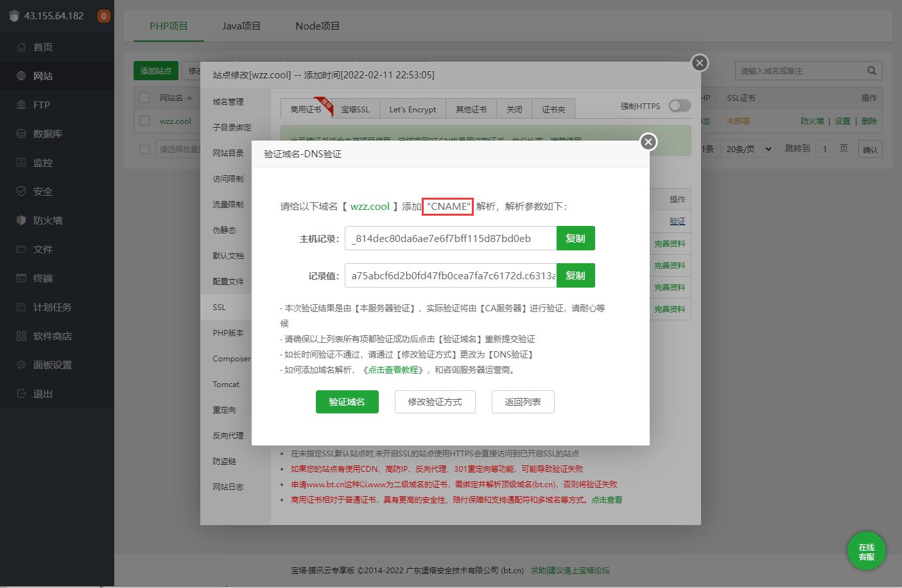This screenshot has width=902, height=588.
Task: Click the green 验证域名 button
Action: (347, 402)
